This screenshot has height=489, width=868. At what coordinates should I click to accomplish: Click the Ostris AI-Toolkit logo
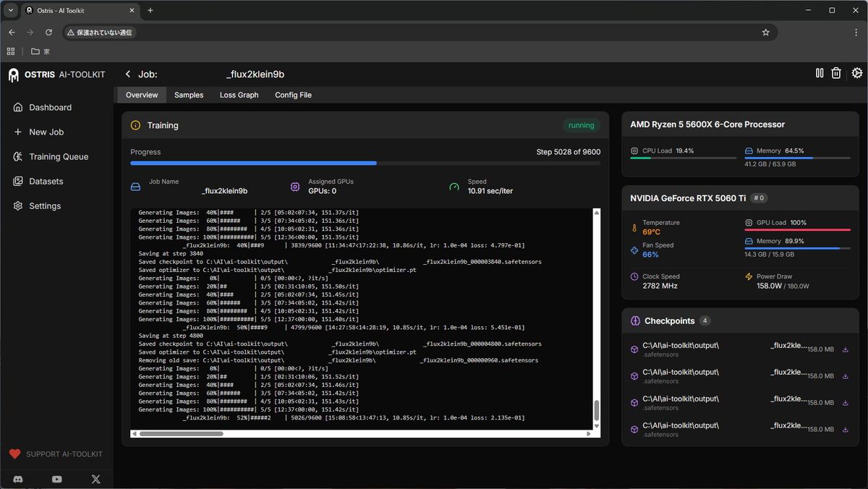pyautogui.click(x=56, y=75)
